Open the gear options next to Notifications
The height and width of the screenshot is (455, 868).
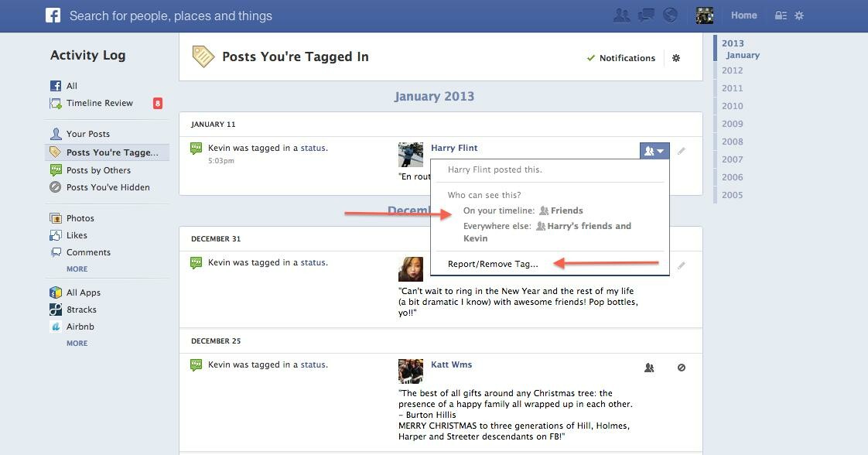click(x=676, y=58)
